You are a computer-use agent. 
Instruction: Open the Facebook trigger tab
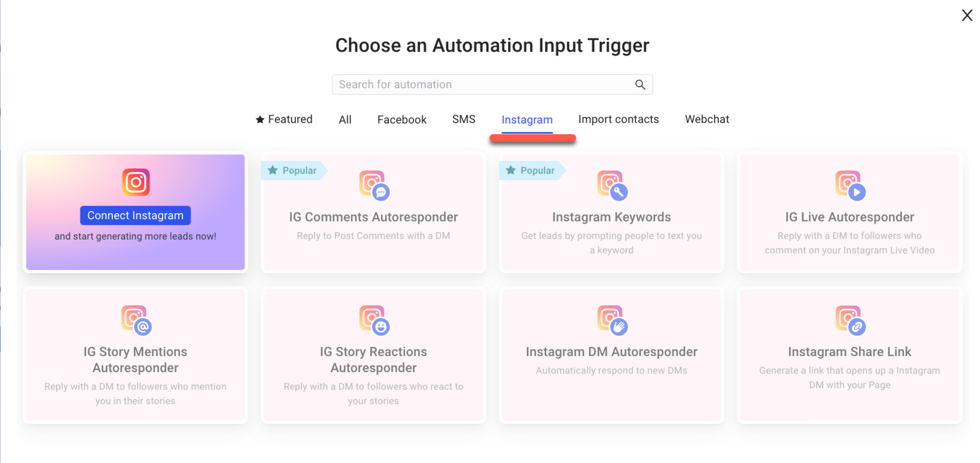coord(401,119)
